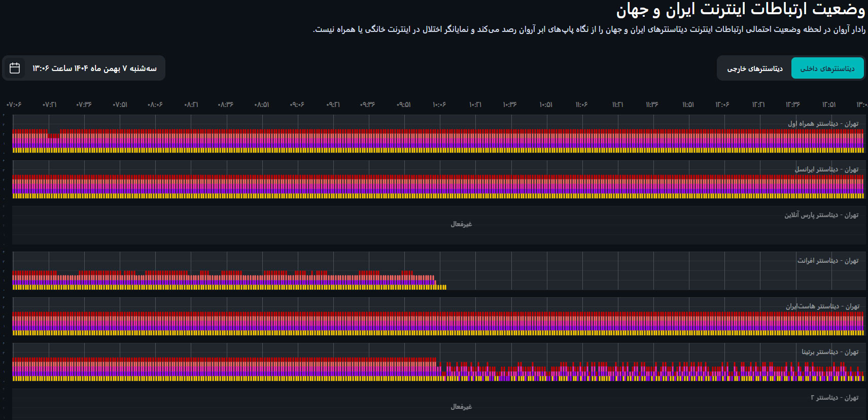The image size is (868, 420).
Task: Click غیرفعال status in the پارس آنلاین row
Action: (x=461, y=224)
